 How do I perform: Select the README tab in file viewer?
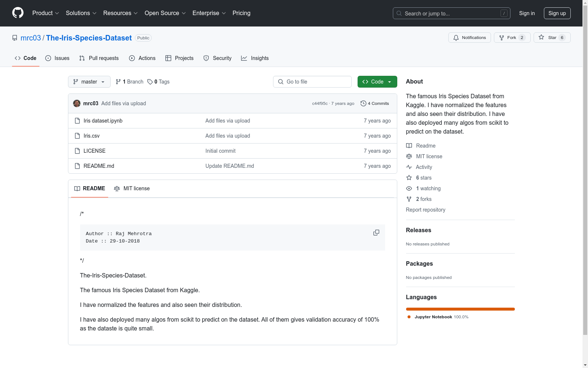(90, 188)
